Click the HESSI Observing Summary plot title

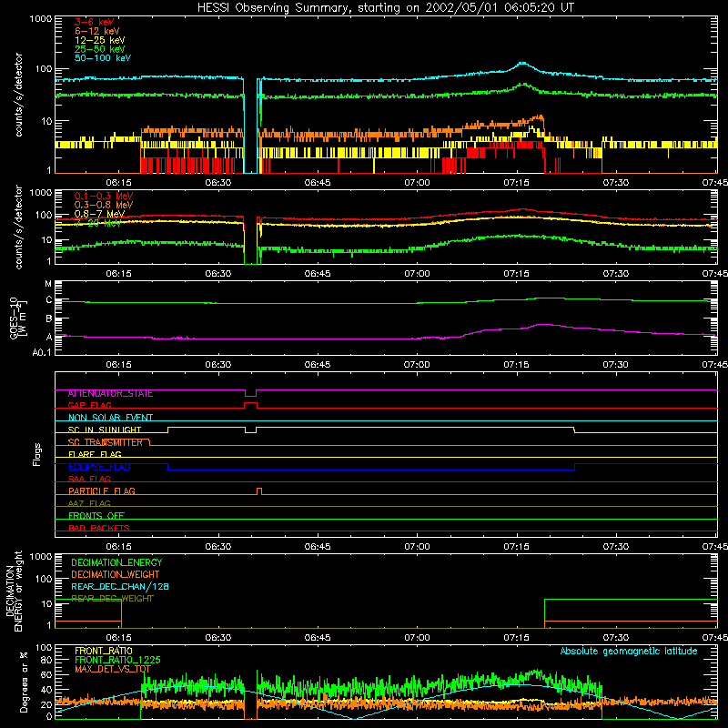point(385,7)
